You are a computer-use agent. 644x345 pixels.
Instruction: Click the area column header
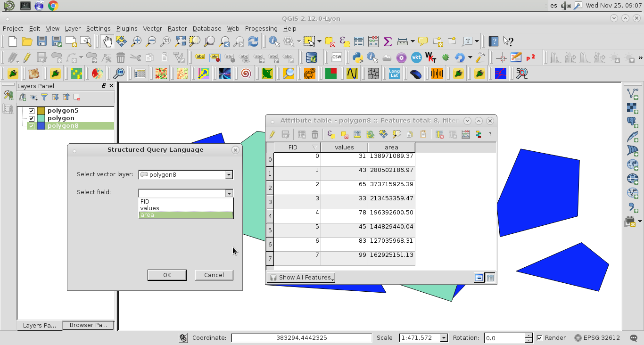(391, 148)
